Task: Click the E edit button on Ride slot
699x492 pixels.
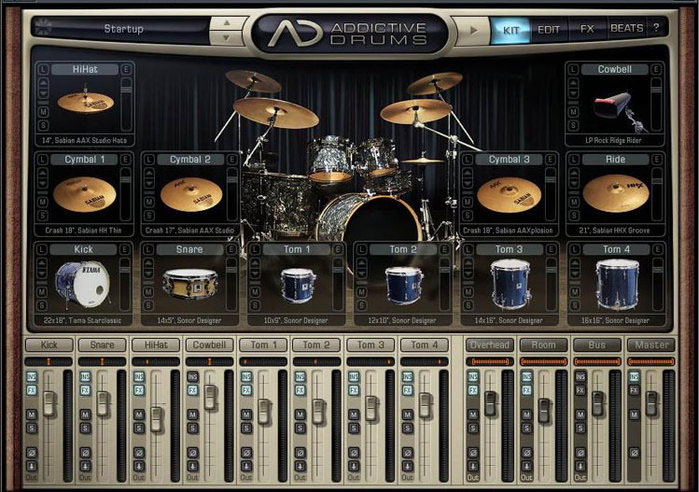Action: (657, 160)
